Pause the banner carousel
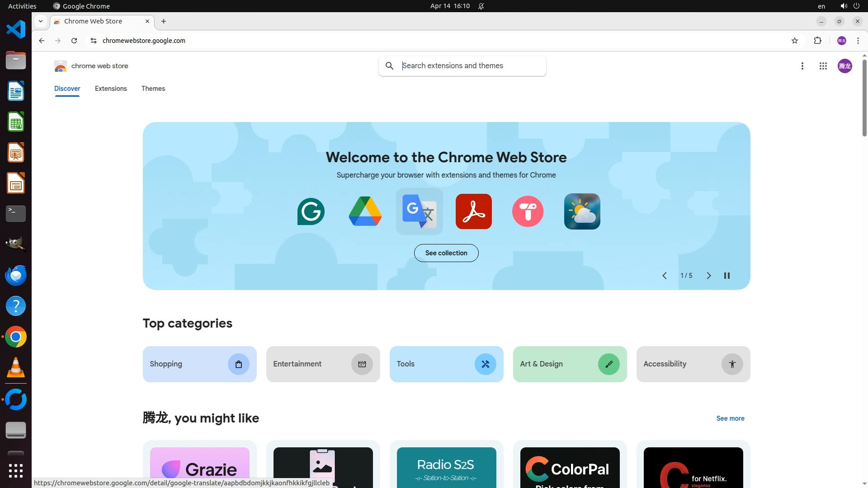This screenshot has width=868, height=488. 727,276
